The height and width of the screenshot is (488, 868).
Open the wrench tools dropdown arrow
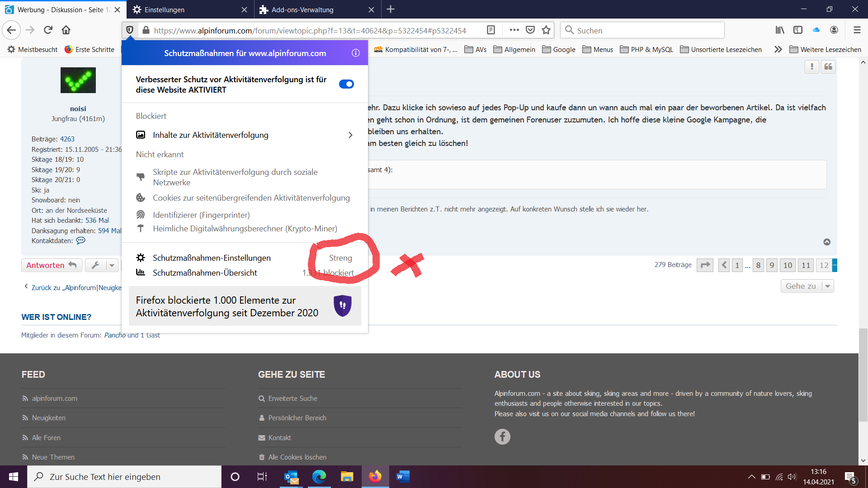112,265
